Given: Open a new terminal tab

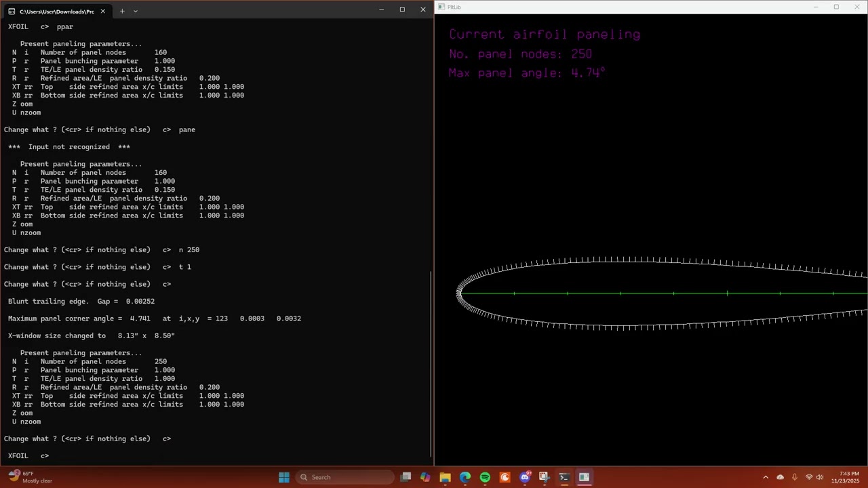Looking at the screenshot, I should coord(122,11).
